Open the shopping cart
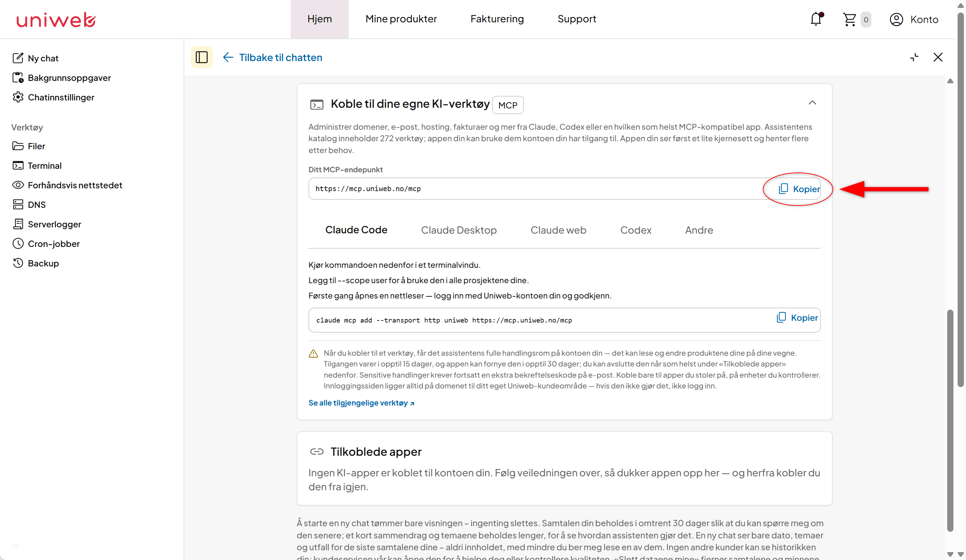 [x=849, y=19]
